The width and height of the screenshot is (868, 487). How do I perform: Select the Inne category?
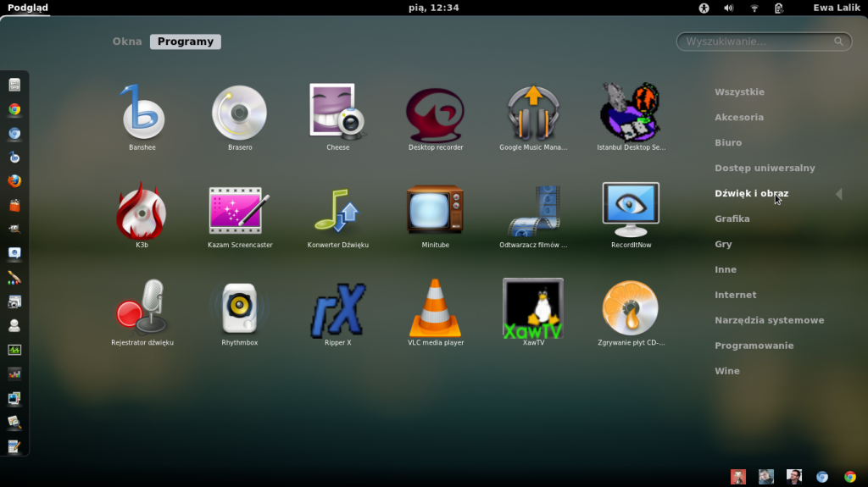726,269
